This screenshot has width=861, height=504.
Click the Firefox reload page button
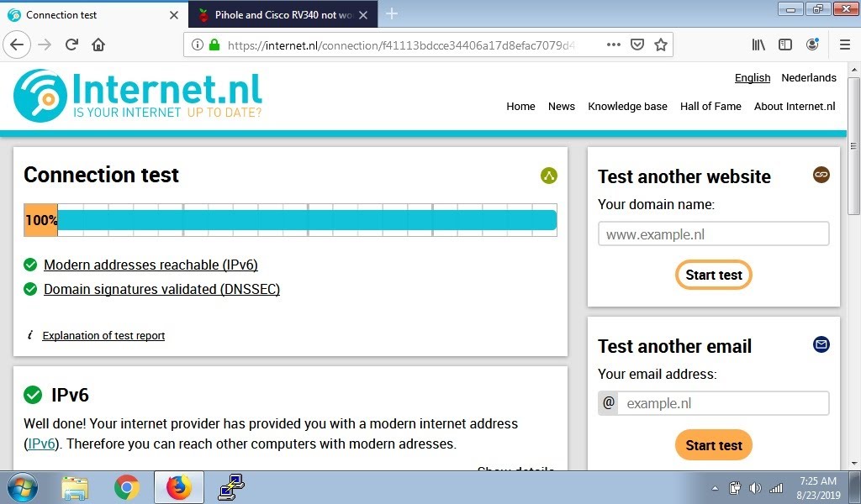click(72, 45)
